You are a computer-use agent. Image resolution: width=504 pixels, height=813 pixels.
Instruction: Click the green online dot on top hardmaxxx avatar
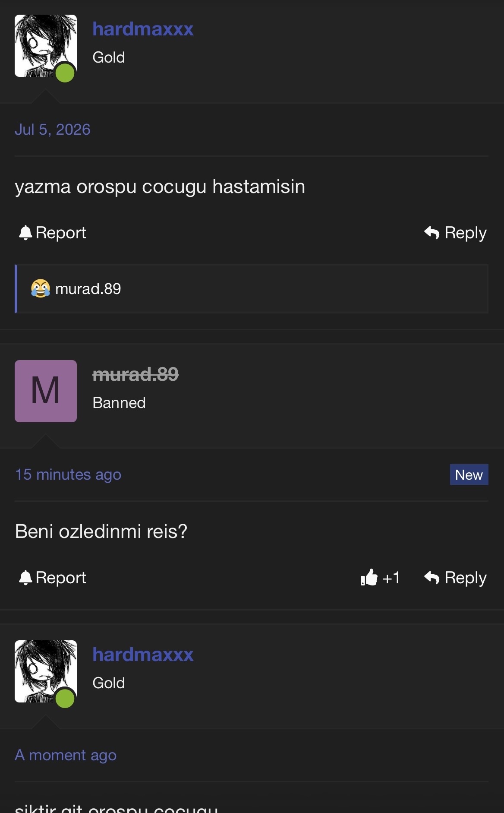tap(65, 72)
